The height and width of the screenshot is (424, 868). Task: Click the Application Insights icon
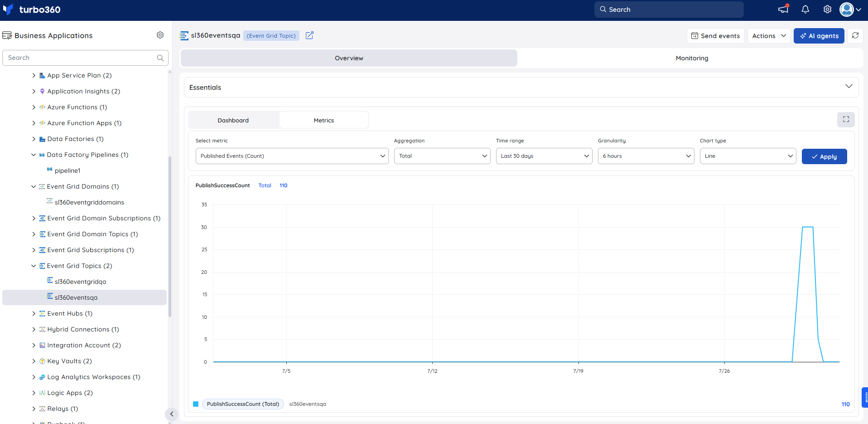pyautogui.click(x=42, y=92)
